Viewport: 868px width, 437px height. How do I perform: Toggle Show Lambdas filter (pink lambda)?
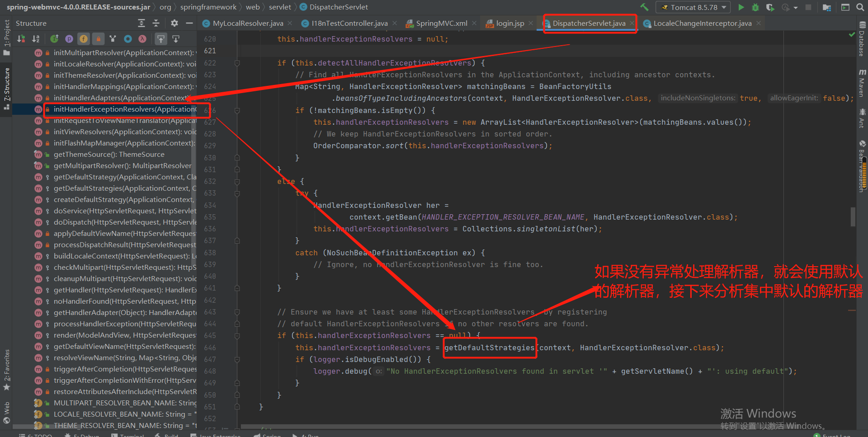coord(142,39)
